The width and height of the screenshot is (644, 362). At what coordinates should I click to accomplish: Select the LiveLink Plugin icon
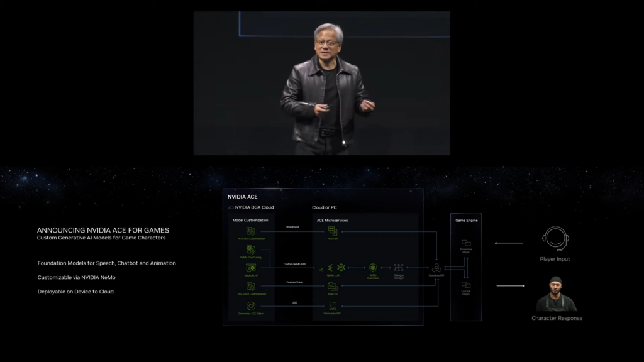(x=467, y=285)
